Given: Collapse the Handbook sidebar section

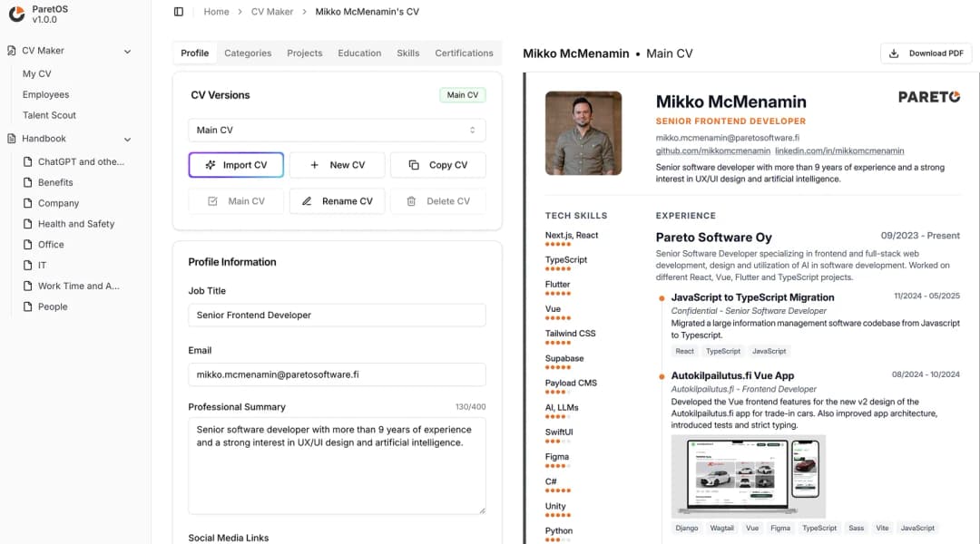Looking at the screenshot, I should [127, 140].
